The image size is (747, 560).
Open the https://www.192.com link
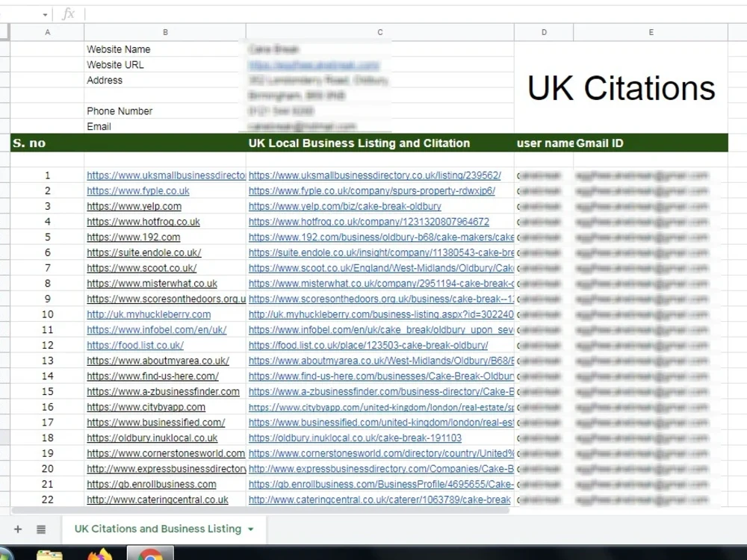[134, 237]
